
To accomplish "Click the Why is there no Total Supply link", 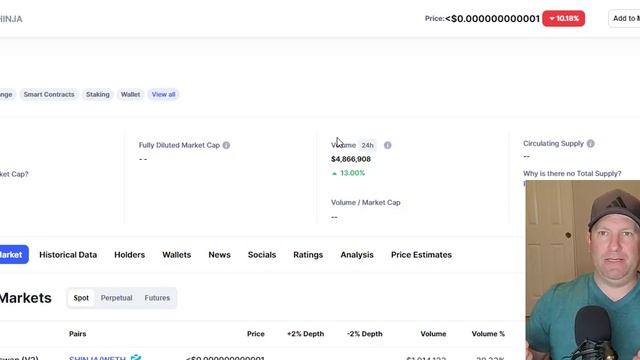I will pos(572,173).
